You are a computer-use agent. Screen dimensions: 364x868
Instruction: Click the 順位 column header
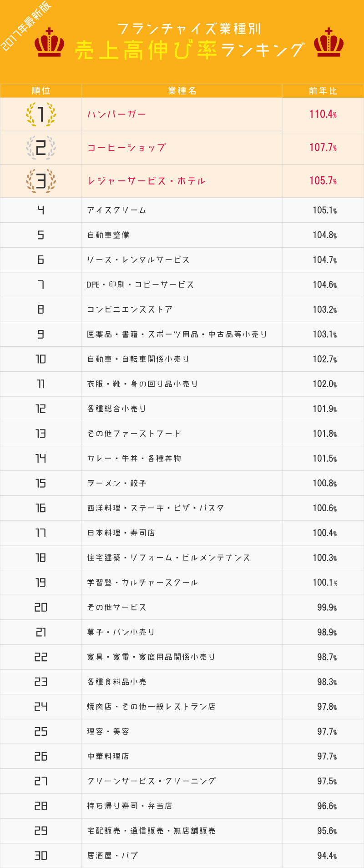[41, 91]
